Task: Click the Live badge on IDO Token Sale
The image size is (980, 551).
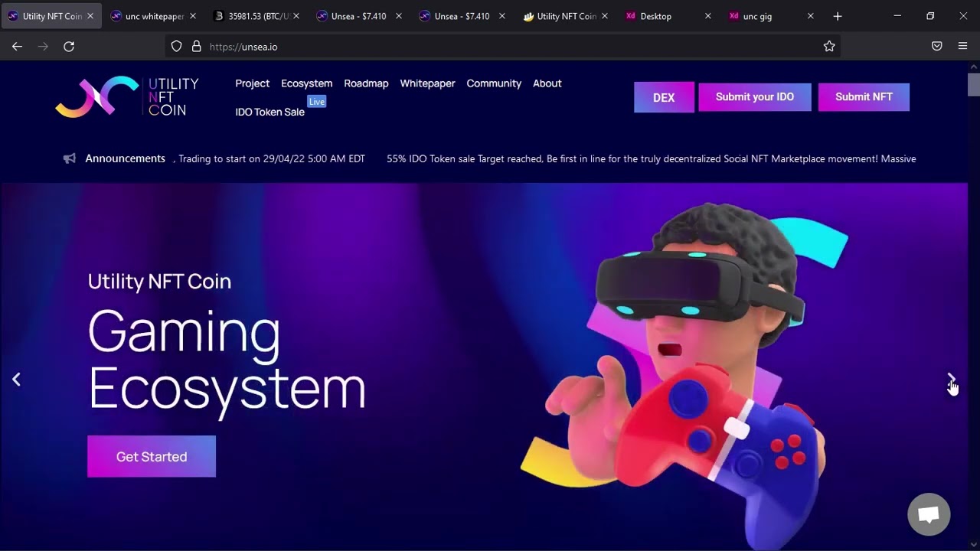Action: [x=317, y=101]
